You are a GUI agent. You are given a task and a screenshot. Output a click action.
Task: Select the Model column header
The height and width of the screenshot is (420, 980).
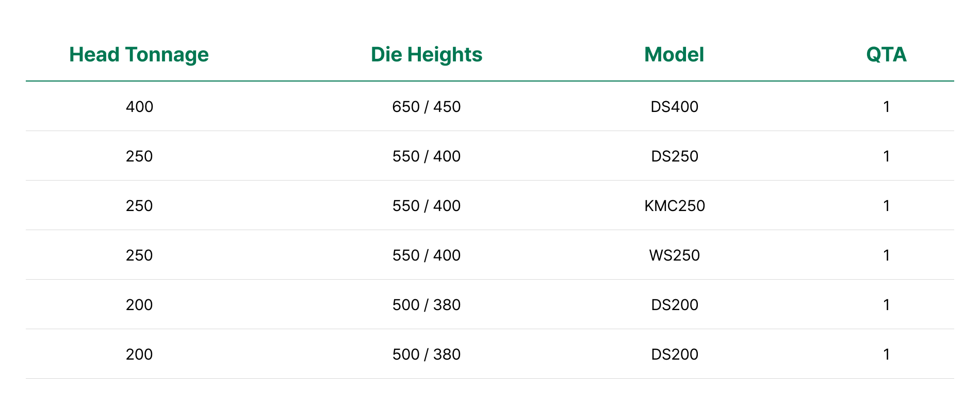pyautogui.click(x=674, y=55)
